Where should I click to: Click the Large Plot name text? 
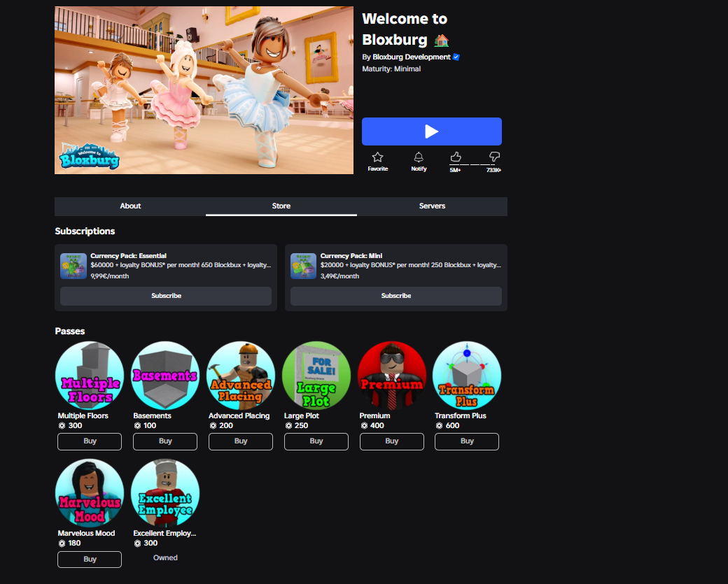coord(302,415)
